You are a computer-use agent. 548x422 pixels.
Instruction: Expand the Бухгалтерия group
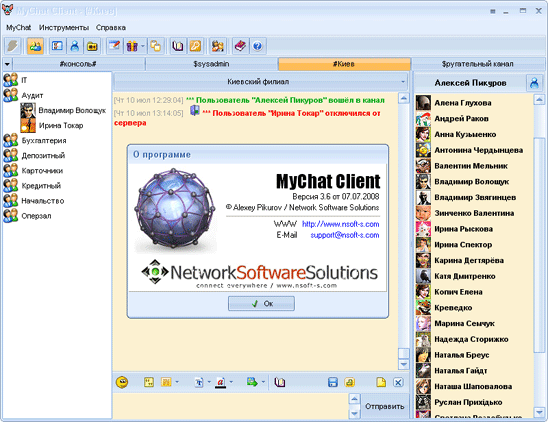(x=35, y=140)
